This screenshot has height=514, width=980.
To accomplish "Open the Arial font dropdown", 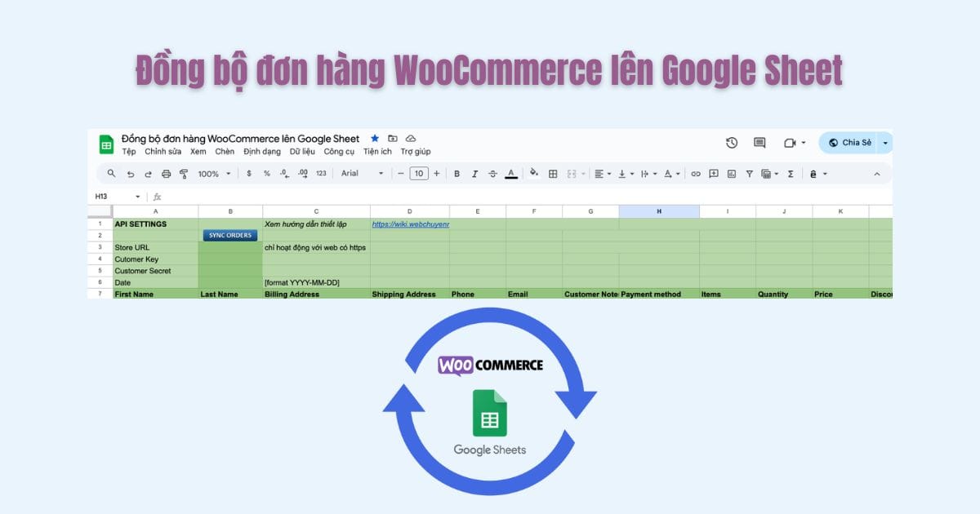I will click(359, 174).
